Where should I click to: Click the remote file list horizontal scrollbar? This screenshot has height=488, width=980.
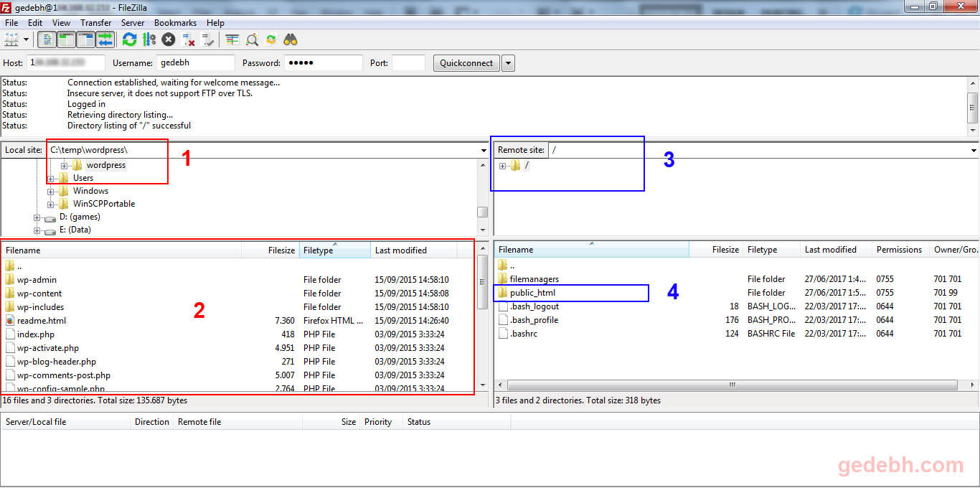pos(732,385)
